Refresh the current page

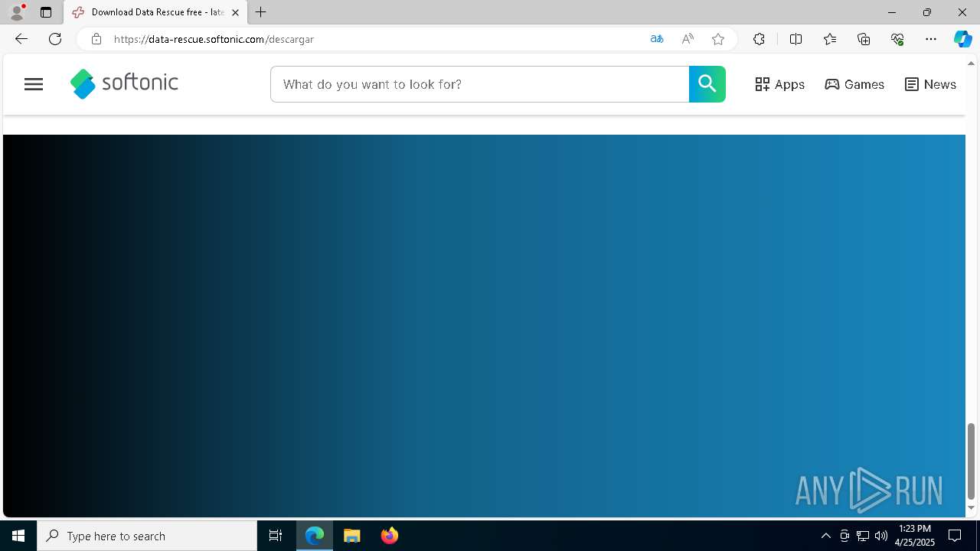click(55, 39)
